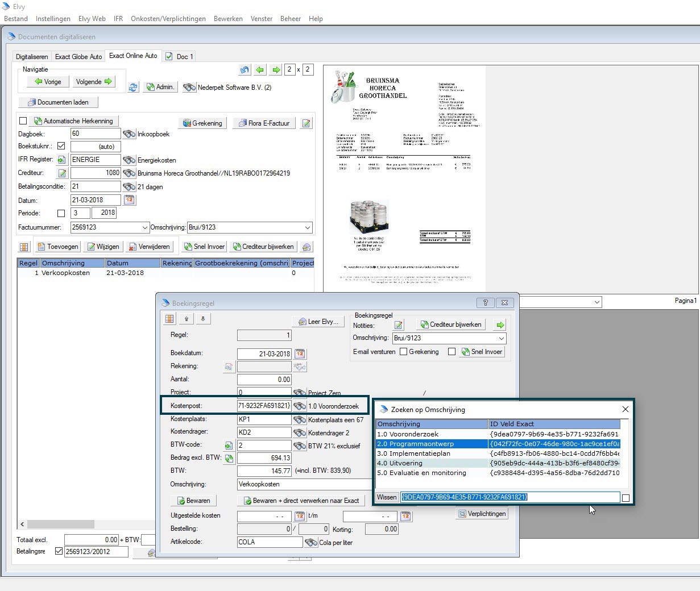Click the refresh icon next to Volgende
This screenshot has width=700, height=591.
(133, 88)
